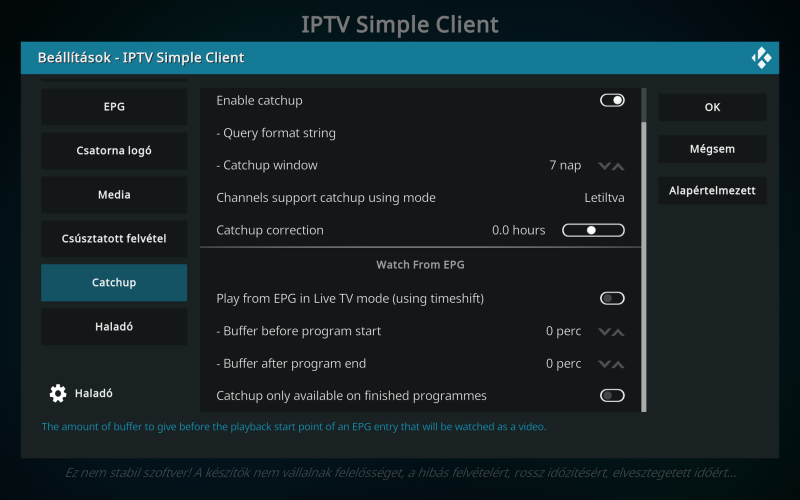Click the Kodi logo icon in header

click(x=761, y=58)
